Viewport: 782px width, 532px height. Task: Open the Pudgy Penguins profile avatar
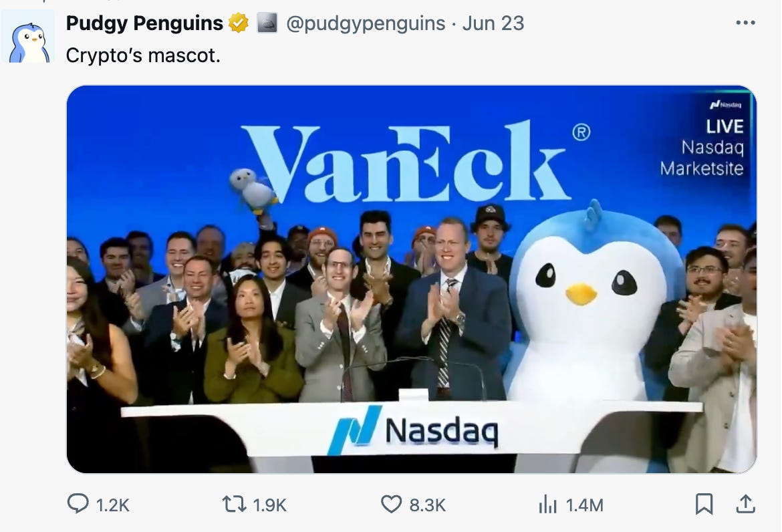click(x=28, y=37)
